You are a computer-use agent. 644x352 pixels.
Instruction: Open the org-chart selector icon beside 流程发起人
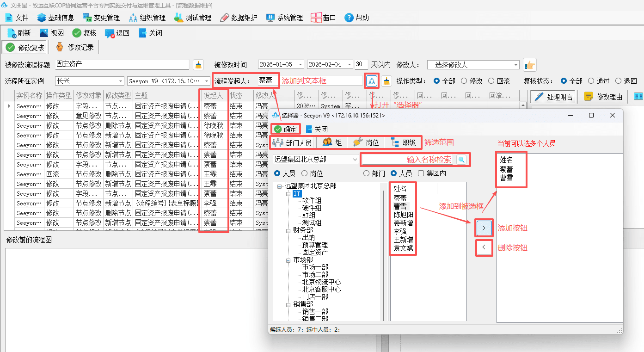pyautogui.click(x=372, y=81)
